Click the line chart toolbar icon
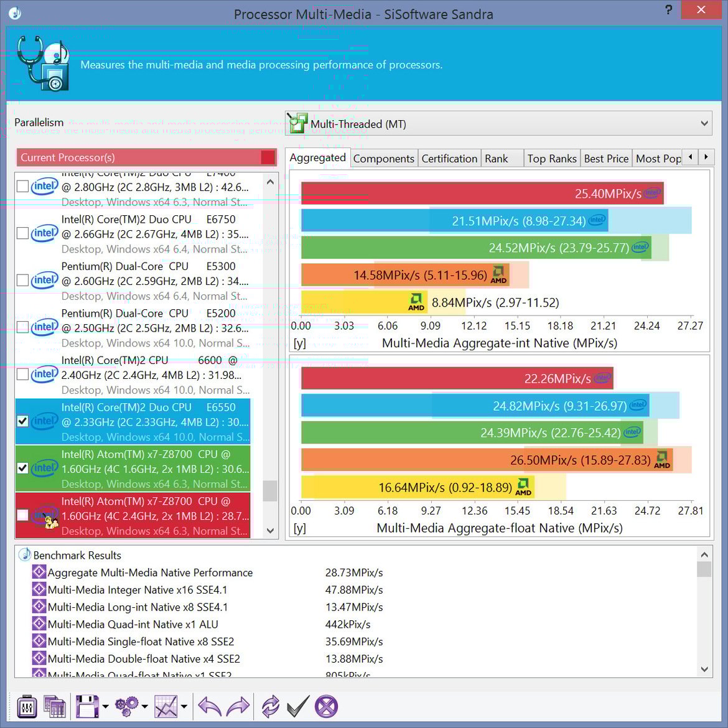This screenshot has height=728, width=728. click(x=166, y=706)
